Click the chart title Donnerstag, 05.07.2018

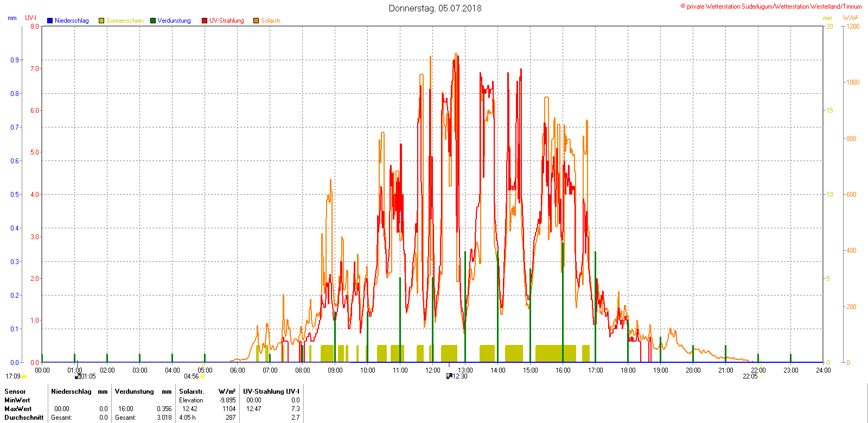435,8
